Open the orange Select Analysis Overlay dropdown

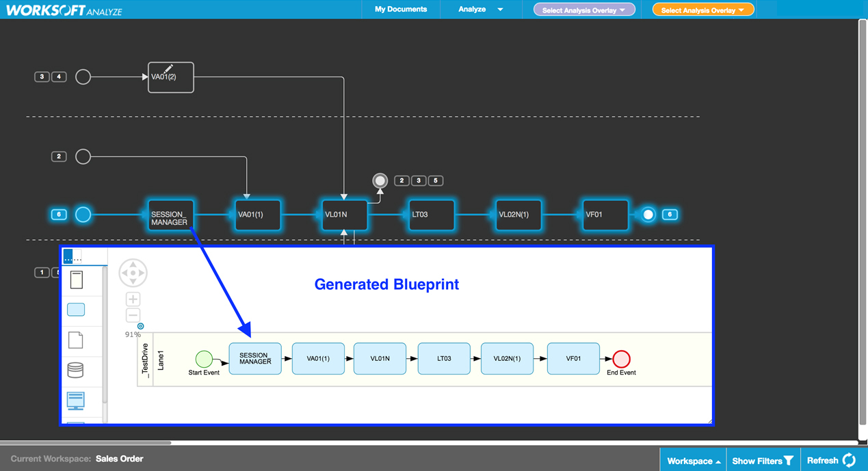(x=702, y=10)
